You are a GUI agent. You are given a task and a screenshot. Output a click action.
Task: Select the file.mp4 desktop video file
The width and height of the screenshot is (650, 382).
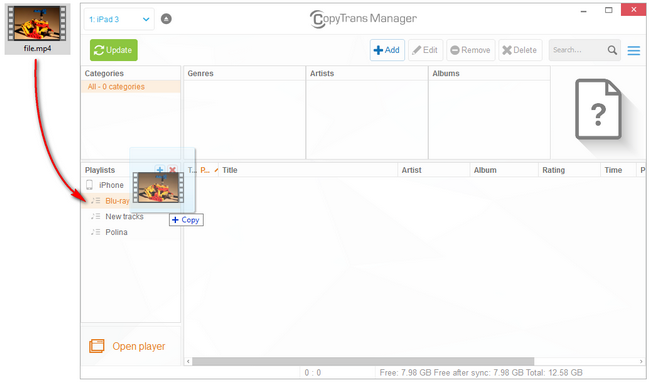click(37, 29)
